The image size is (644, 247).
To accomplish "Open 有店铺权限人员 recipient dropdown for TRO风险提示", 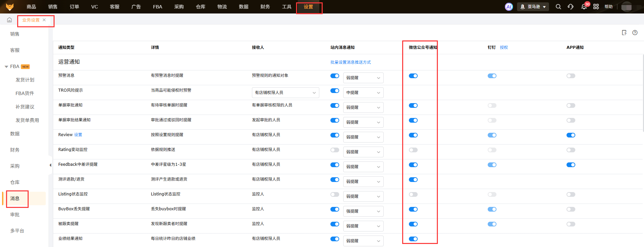I will click(x=286, y=93).
